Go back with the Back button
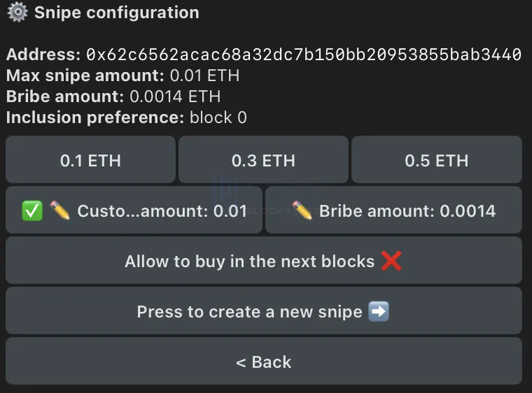The width and height of the screenshot is (532, 393). (x=264, y=362)
